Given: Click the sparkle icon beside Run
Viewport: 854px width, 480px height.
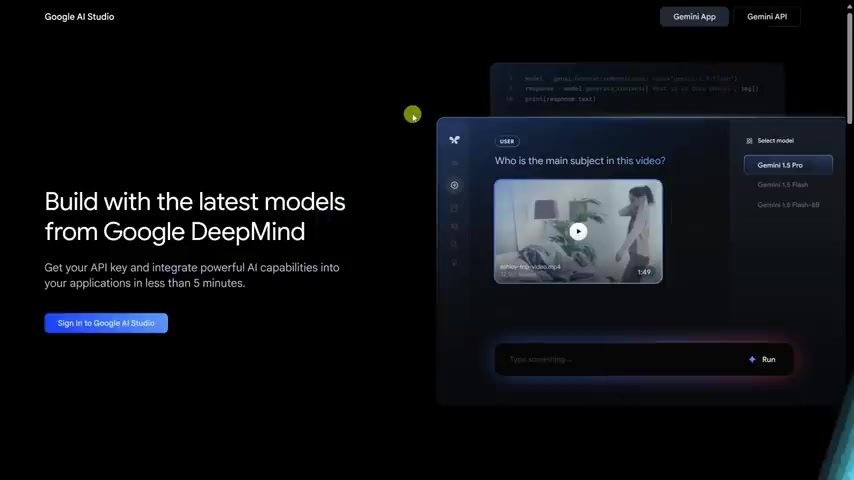Looking at the screenshot, I should tap(752, 360).
